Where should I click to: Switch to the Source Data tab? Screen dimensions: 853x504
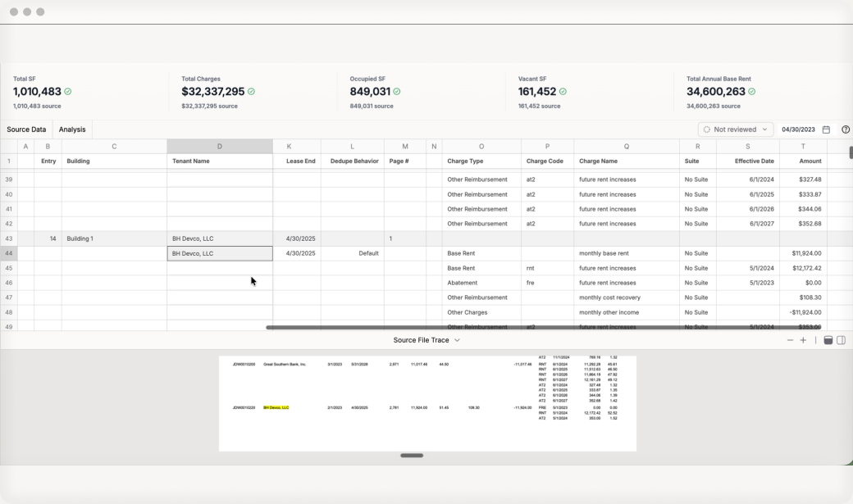point(26,129)
